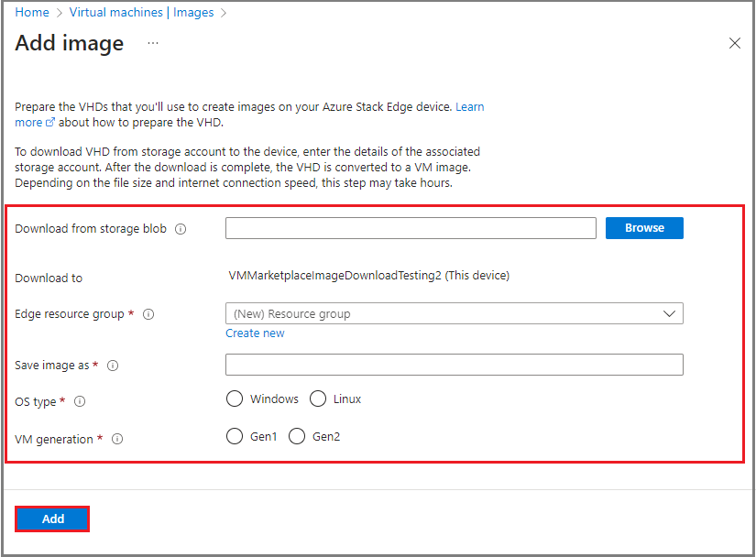
Task: Click the info icon beside Save image as
Action: [x=113, y=365]
